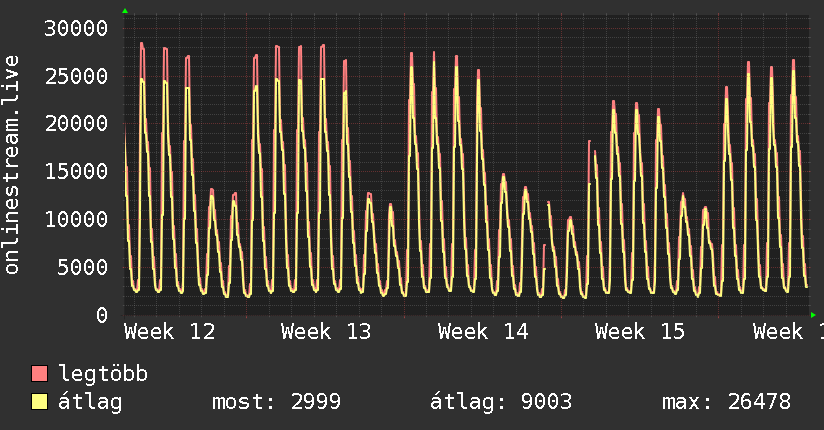
Task: Click the Week 12 axis label
Action: (x=170, y=331)
